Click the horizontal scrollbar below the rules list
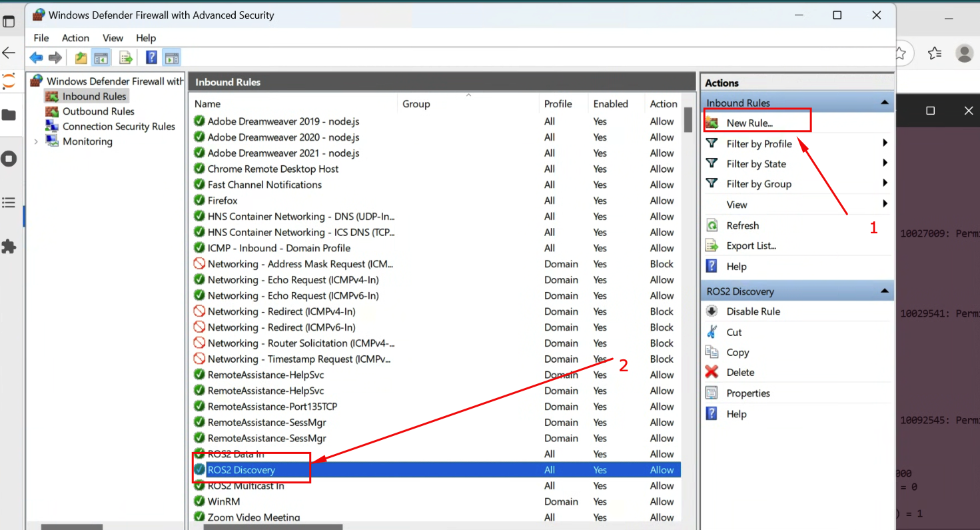Viewport: 980px width, 530px height. (273, 527)
